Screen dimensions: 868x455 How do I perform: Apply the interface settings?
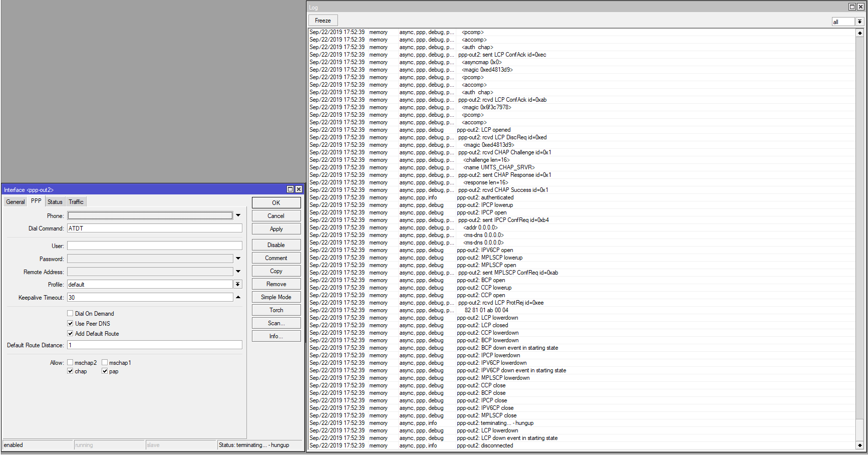pyautogui.click(x=276, y=229)
